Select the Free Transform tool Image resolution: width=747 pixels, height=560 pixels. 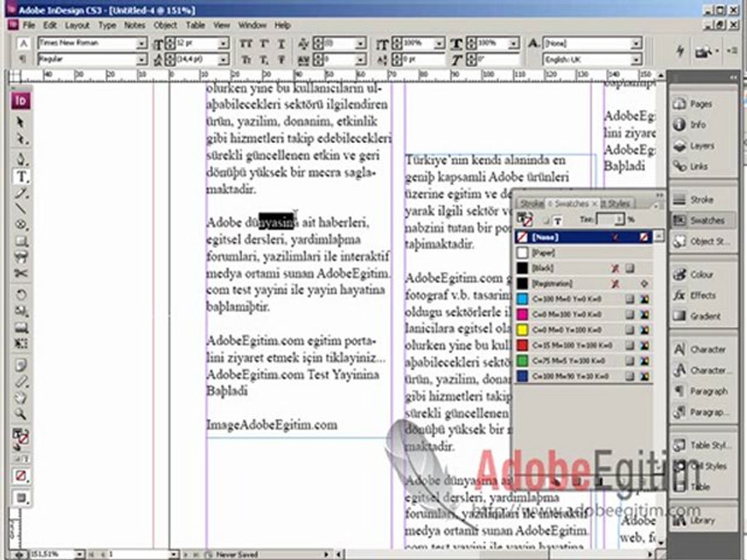(20, 343)
